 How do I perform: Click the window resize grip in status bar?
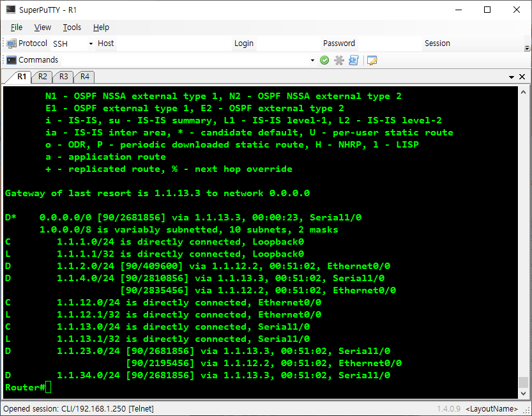(x=528, y=410)
